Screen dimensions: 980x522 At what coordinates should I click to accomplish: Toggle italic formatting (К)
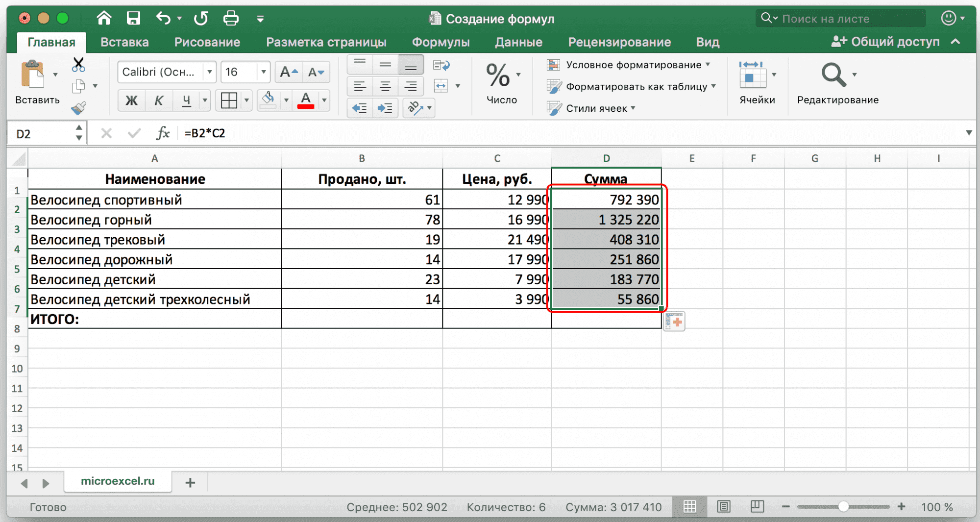[x=158, y=100]
